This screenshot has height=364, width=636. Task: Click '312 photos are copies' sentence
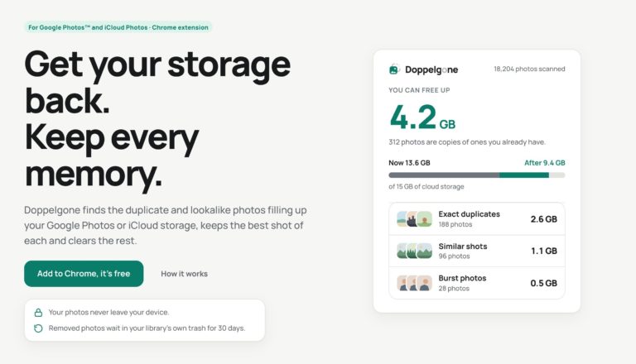(467, 141)
